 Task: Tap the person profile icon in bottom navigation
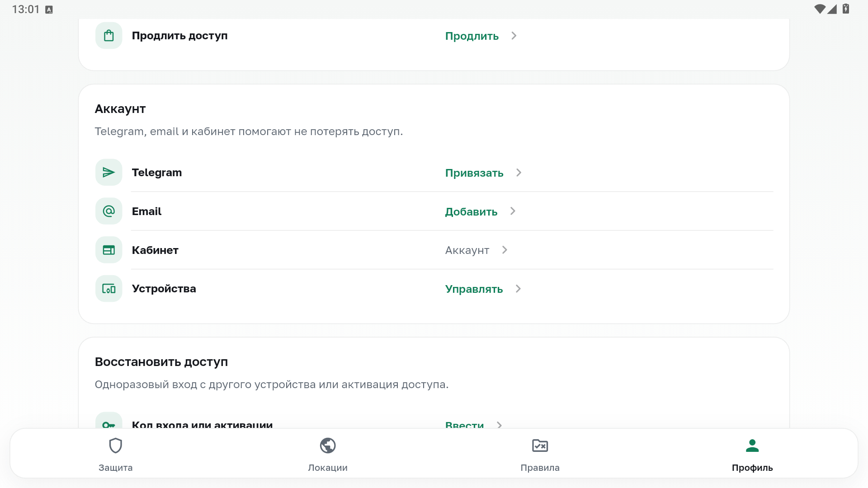tap(752, 446)
